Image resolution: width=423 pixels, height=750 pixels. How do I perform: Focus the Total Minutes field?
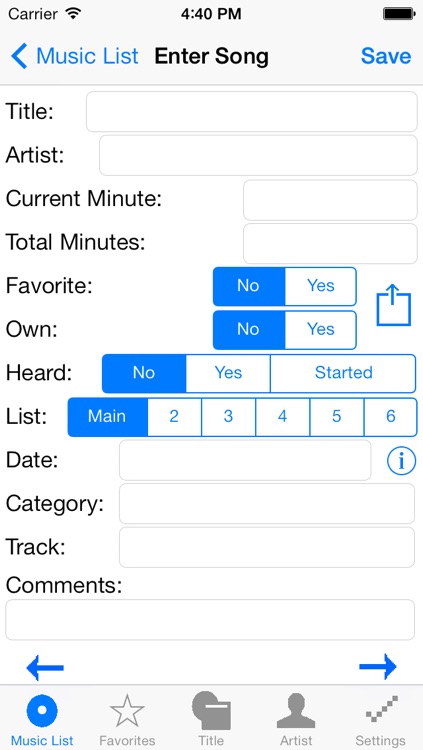tap(330, 243)
